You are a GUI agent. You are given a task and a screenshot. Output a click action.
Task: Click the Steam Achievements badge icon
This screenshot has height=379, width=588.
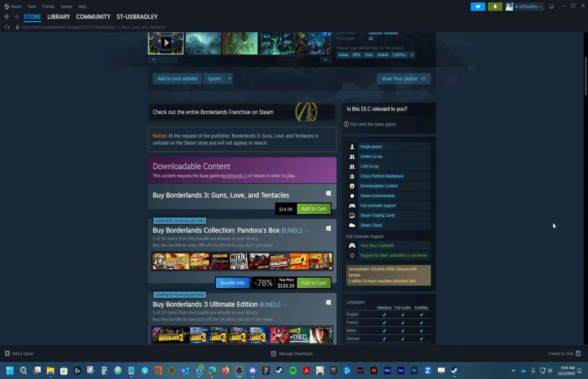click(x=352, y=196)
